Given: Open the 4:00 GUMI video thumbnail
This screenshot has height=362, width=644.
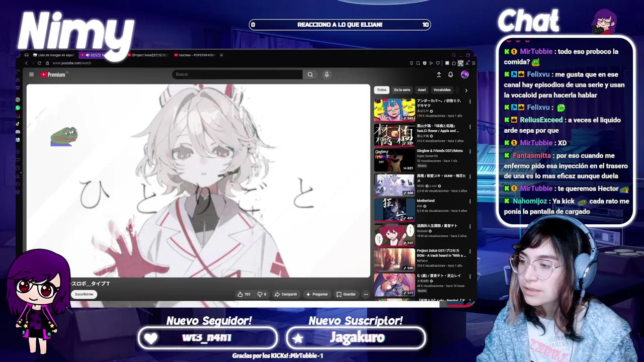Looking at the screenshot, I should click(394, 185).
